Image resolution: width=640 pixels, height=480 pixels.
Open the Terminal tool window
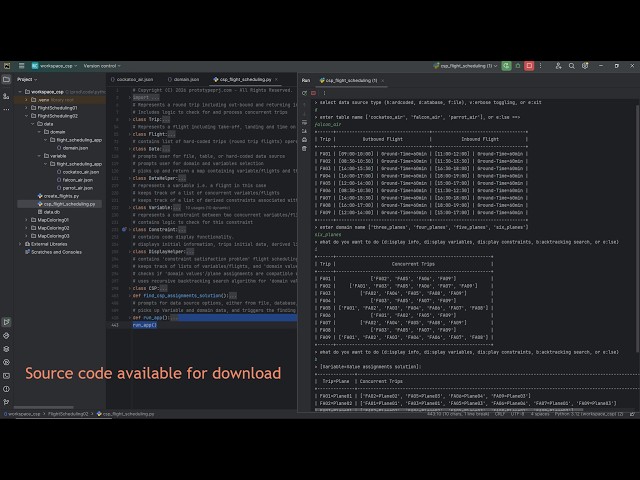click(6, 376)
